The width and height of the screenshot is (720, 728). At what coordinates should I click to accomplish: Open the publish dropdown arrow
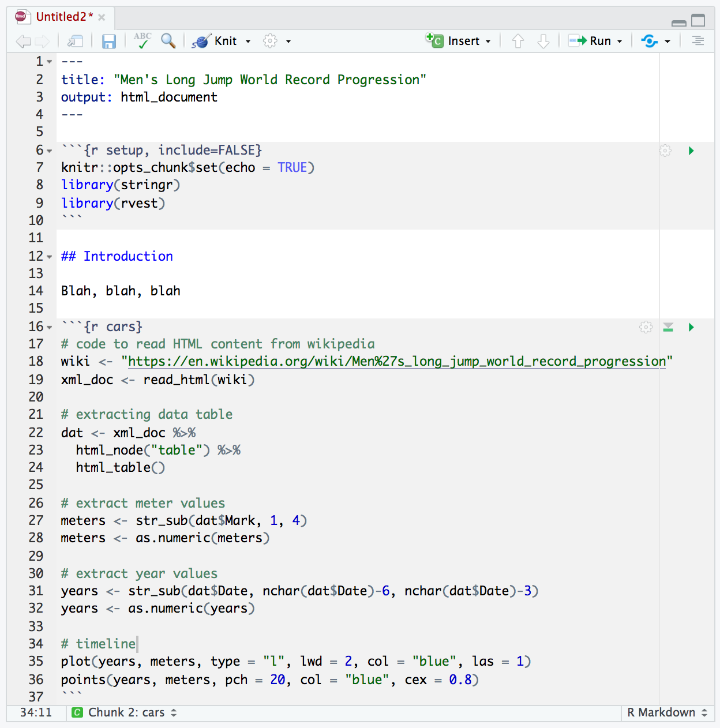click(x=667, y=42)
